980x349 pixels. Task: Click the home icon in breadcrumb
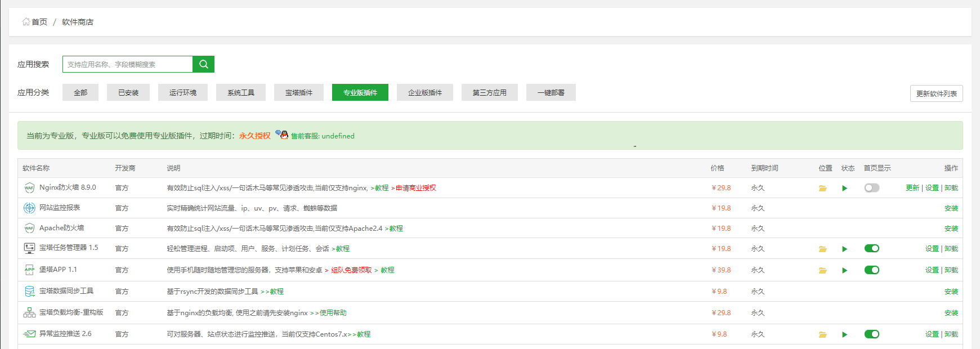(x=26, y=22)
